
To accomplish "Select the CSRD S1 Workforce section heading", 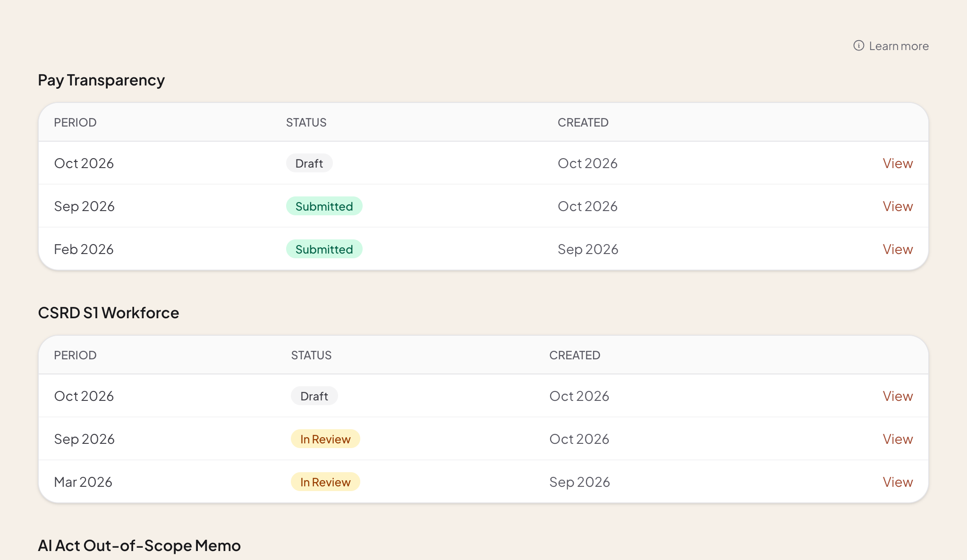I will 109,313.
